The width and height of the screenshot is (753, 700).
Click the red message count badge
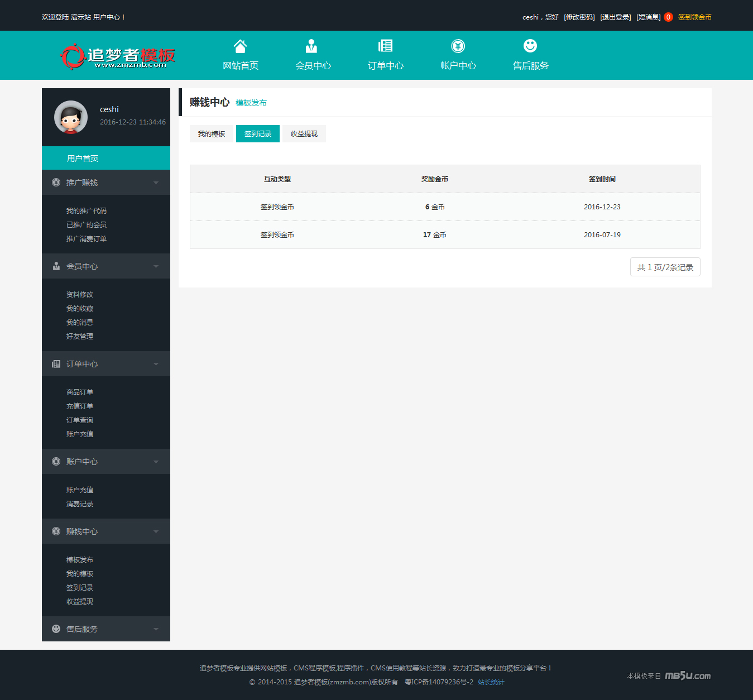coord(668,17)
